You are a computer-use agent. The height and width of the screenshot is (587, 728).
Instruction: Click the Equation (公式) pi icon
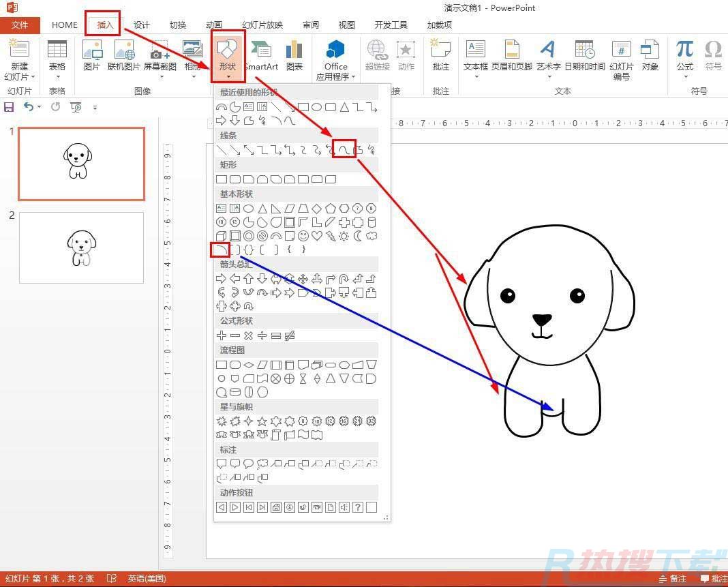click(684, 56)
